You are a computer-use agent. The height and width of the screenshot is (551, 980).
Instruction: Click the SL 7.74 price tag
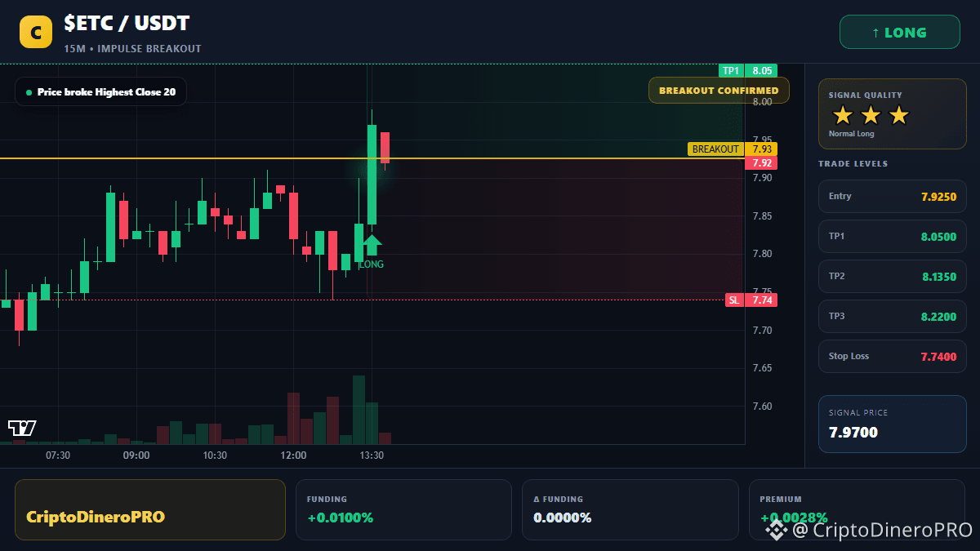point(751,300)
